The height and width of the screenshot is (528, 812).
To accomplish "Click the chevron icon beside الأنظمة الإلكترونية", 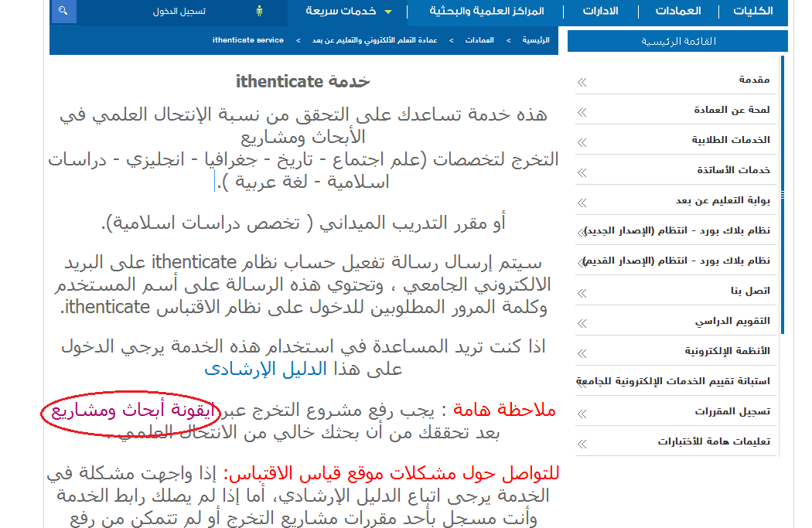I will click(582, 353).
